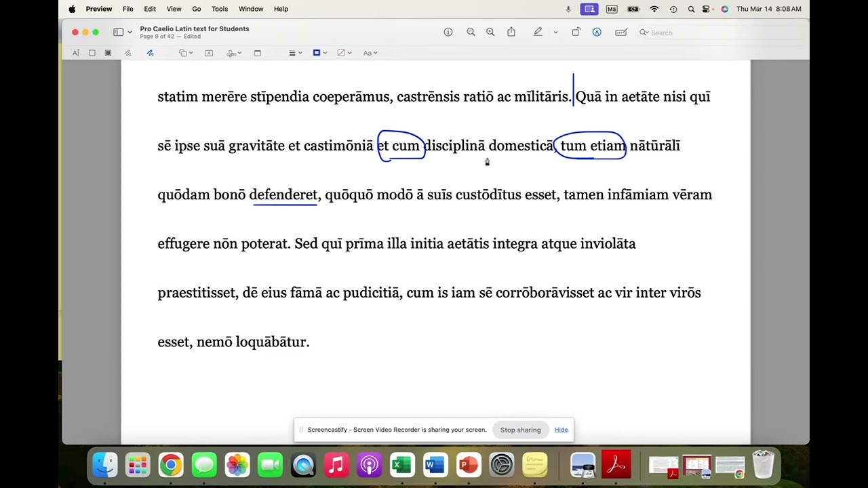Toggle the Markup toolbar button
Screen dimensions: 868x488
click(x=597, y=32)
